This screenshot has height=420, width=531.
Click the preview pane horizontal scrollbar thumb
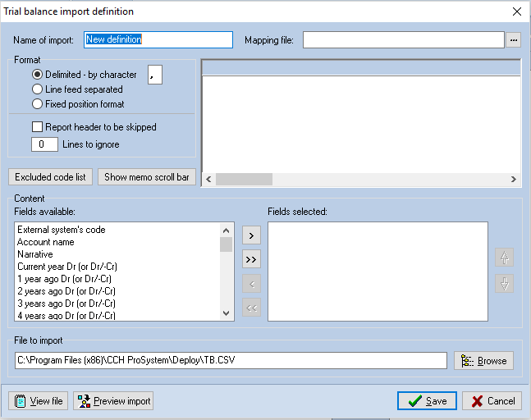point(245,180)
